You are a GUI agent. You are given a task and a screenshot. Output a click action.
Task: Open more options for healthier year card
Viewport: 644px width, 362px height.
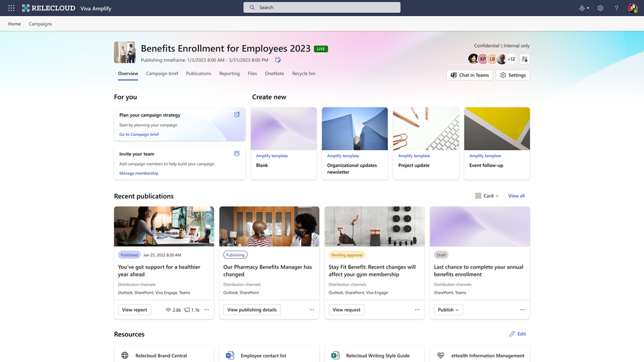tap(206, 310)
